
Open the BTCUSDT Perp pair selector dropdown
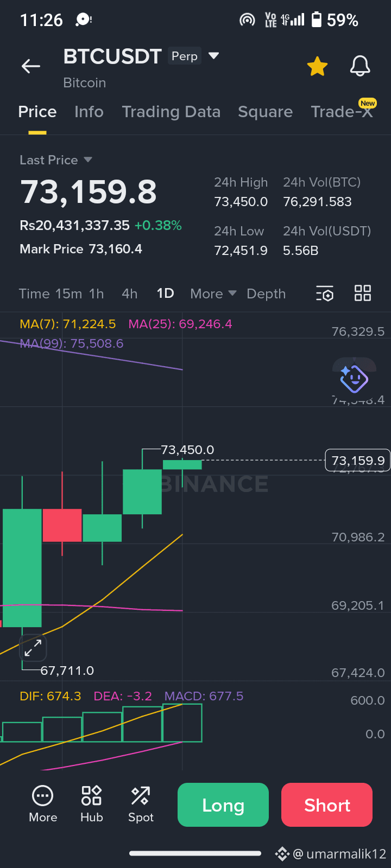214,55
